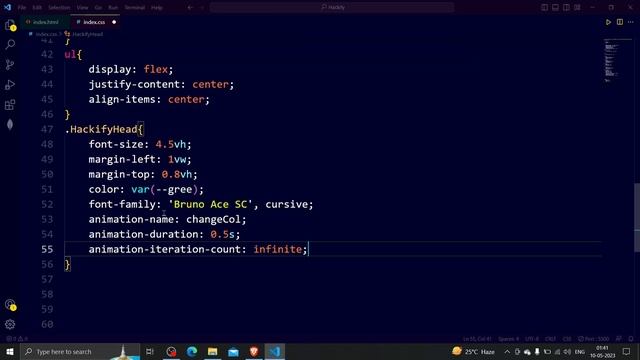Image resolution: width=640 pixels, height=360 pixels.
Task: Click 'var(--gree)' on line 51
Action: point(164,189)
